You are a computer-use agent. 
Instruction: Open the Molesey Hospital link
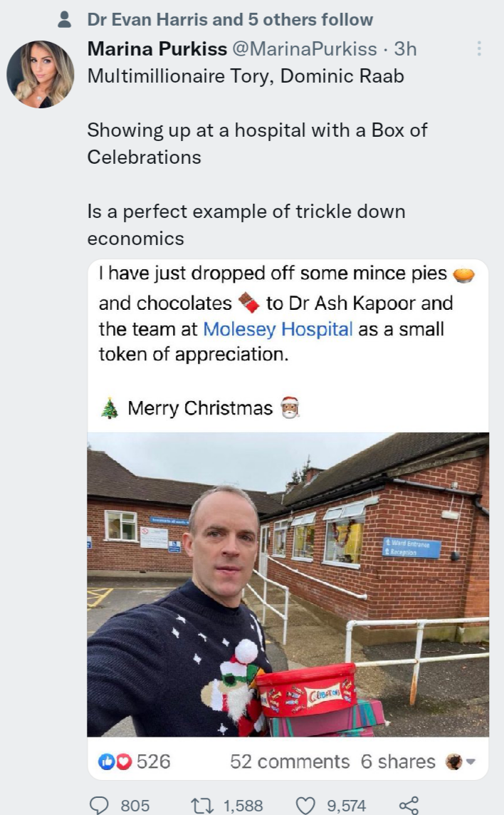point(278,329)
